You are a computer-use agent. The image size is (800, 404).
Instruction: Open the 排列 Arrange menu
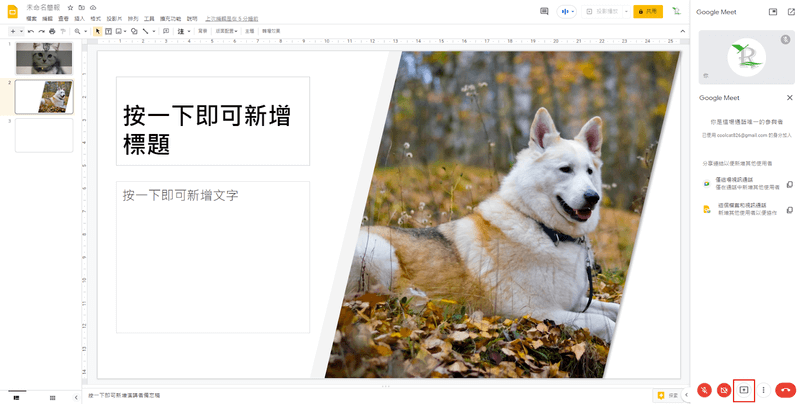click(x=133, y=19)
